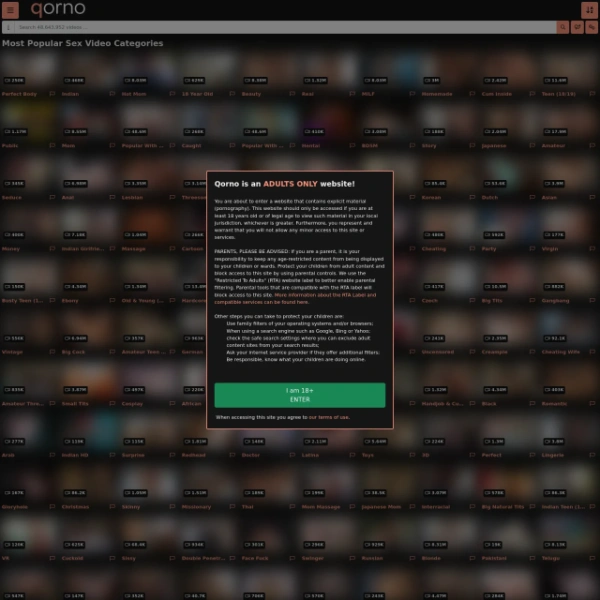Open the Dutch category link
The width and height of the screenshot is (600, 600).
click(490, 197)
